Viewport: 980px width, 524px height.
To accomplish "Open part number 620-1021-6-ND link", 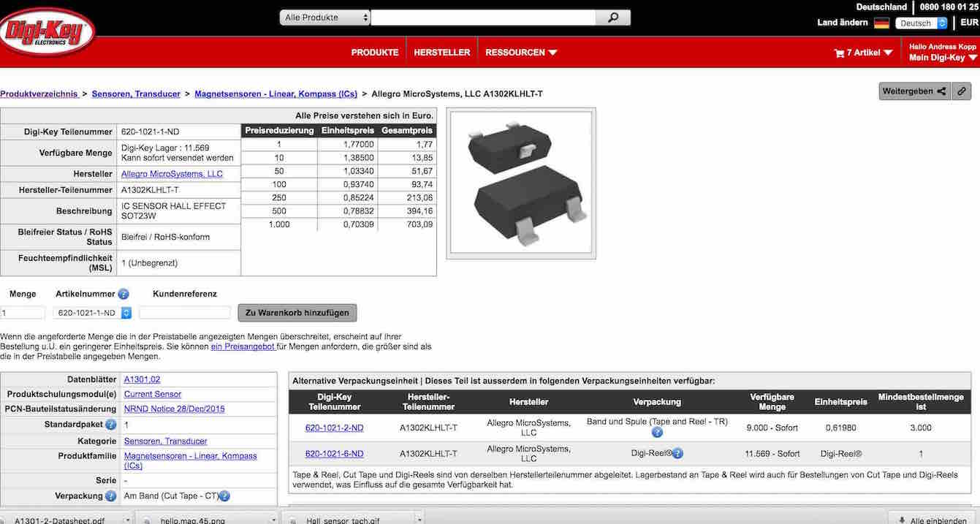I will click(x=334, y=454).
